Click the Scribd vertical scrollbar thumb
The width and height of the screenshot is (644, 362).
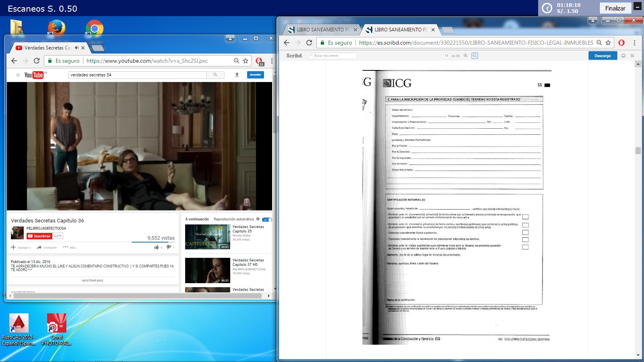pyautogui.click(x=638, y=150)
